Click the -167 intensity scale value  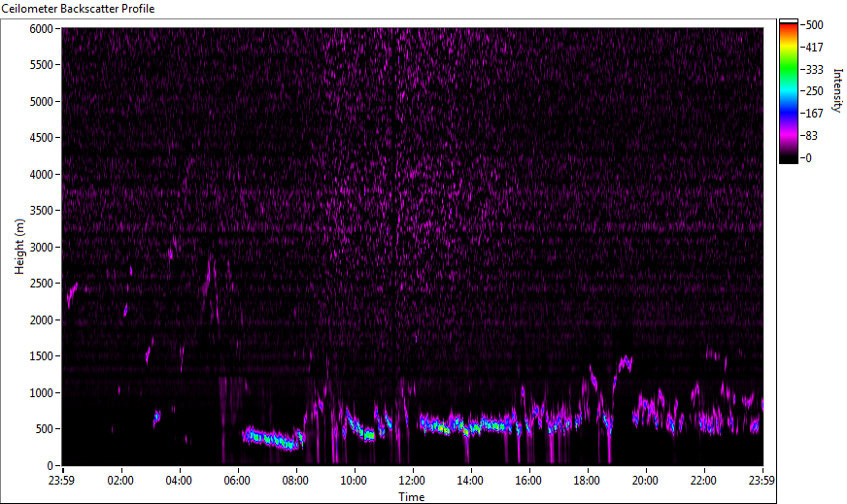coord(812,114)
